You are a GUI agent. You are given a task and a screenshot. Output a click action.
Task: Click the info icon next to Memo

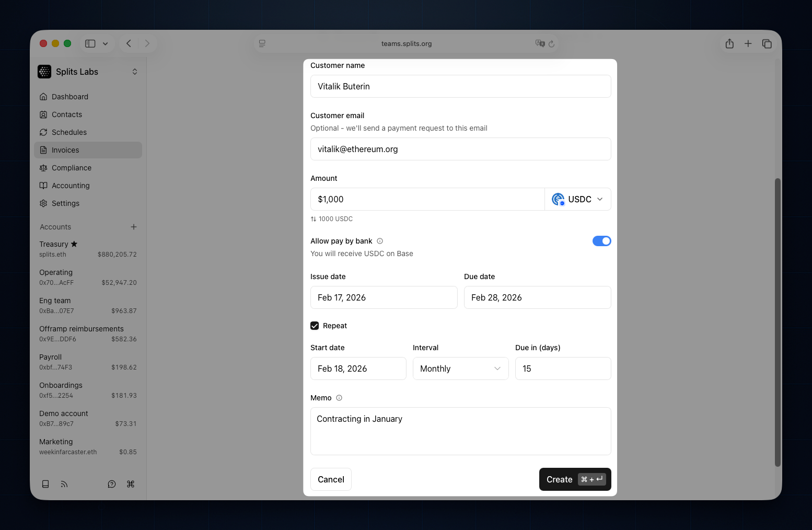[339, 398]
